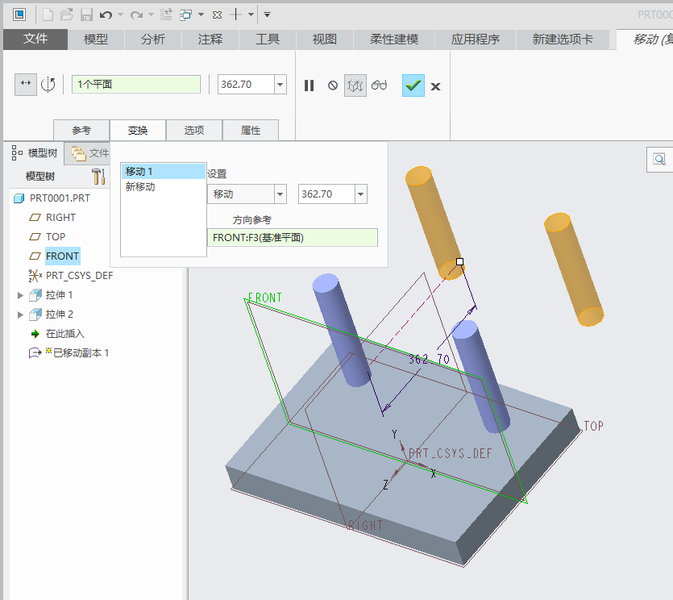The image size is (673, 600).
Task: Cancel the move feature with the X button
Action: point(435,86)
